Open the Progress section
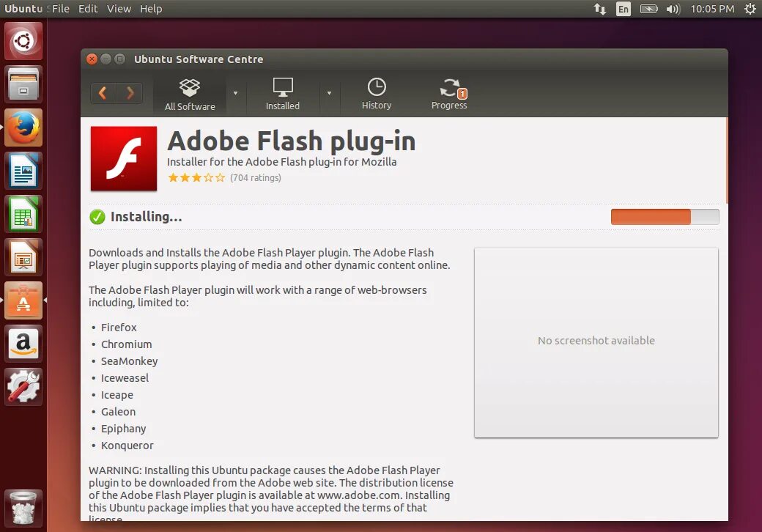The image size is (762, 532). point(450,95)
